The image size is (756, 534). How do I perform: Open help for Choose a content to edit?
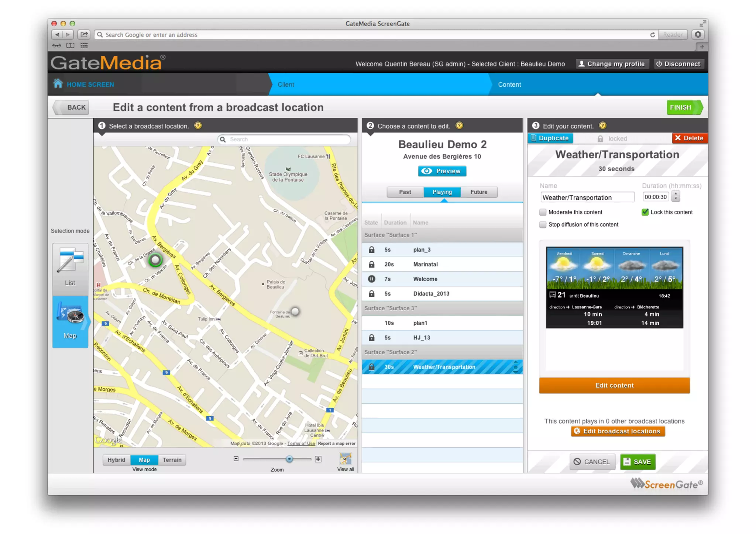[459, 125]
